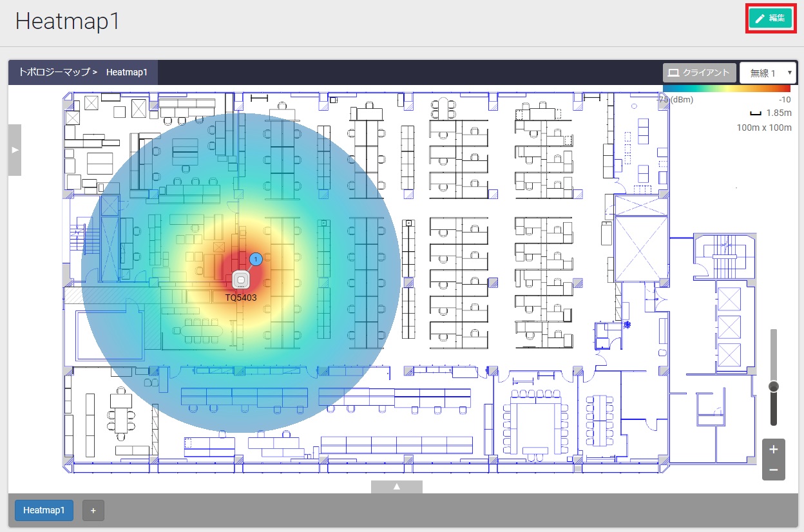Screen dimensions: 804x532
Task: Click the zoom slider track
Action: (774, 377)
